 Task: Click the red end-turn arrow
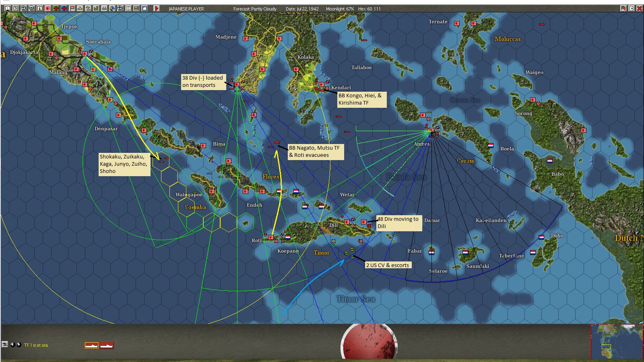tap(157, 8)
